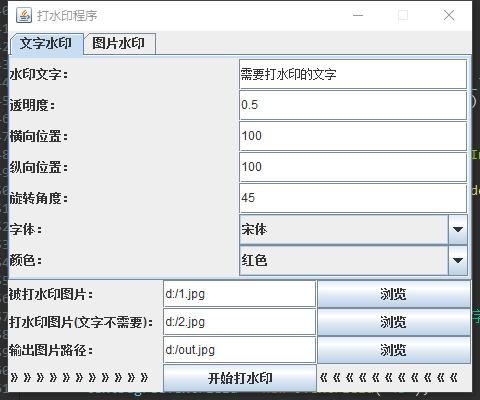Browse for the 打水印图片 file
Image resolution: width=480 pixels, height=400 pixels.
pyautogui.click(x=394, y=322)
